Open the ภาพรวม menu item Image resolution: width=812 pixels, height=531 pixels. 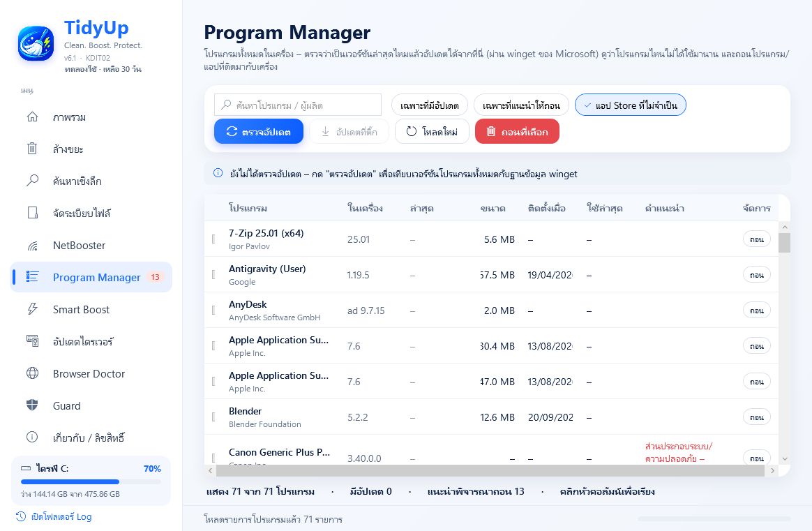91,117
